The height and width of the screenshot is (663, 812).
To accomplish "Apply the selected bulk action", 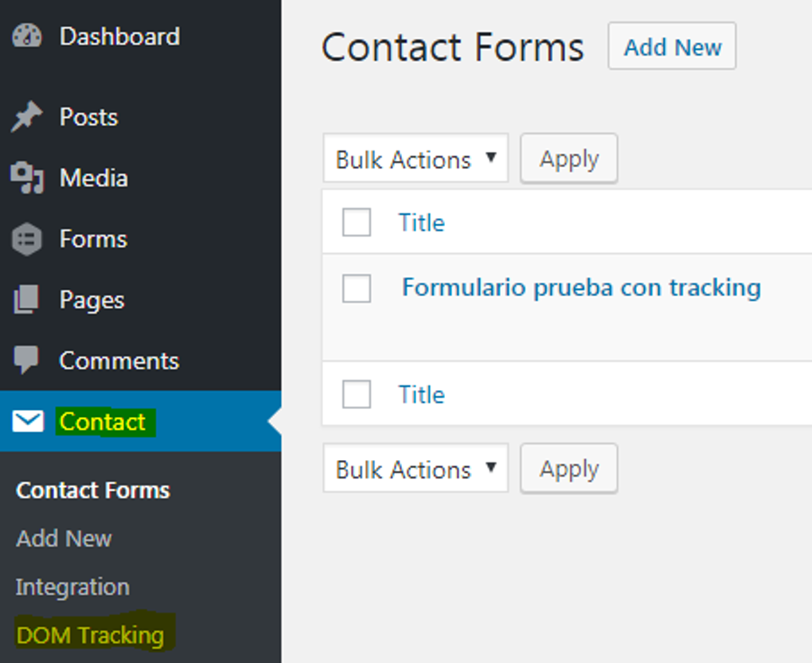I will tap(568, 158).
